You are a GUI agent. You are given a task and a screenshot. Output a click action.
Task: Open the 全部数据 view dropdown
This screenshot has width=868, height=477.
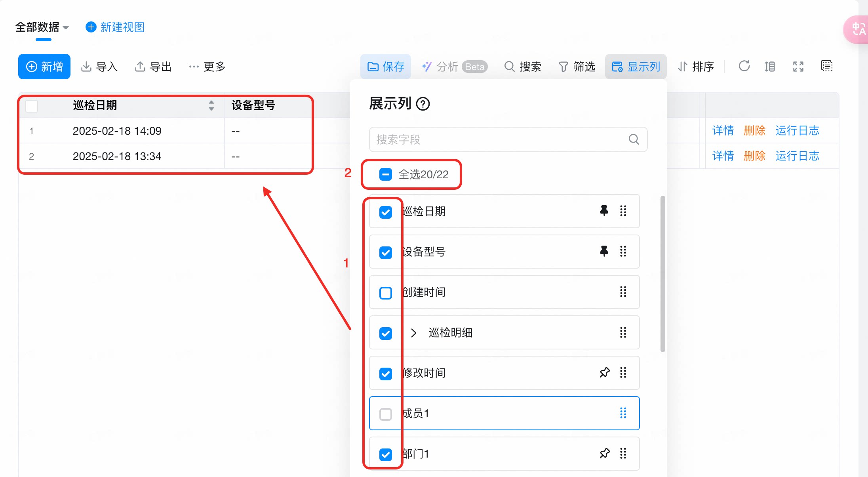(x=42, y=27)
